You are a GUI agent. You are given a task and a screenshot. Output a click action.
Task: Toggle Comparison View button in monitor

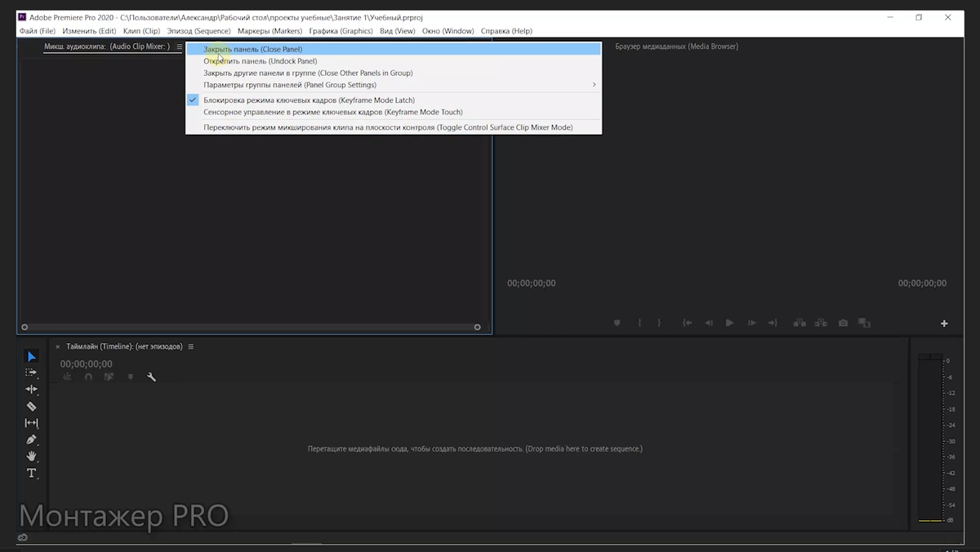click(864, 323)
